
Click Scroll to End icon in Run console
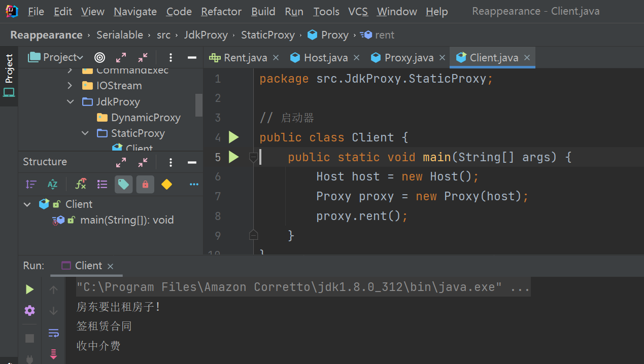coord(53,353)
